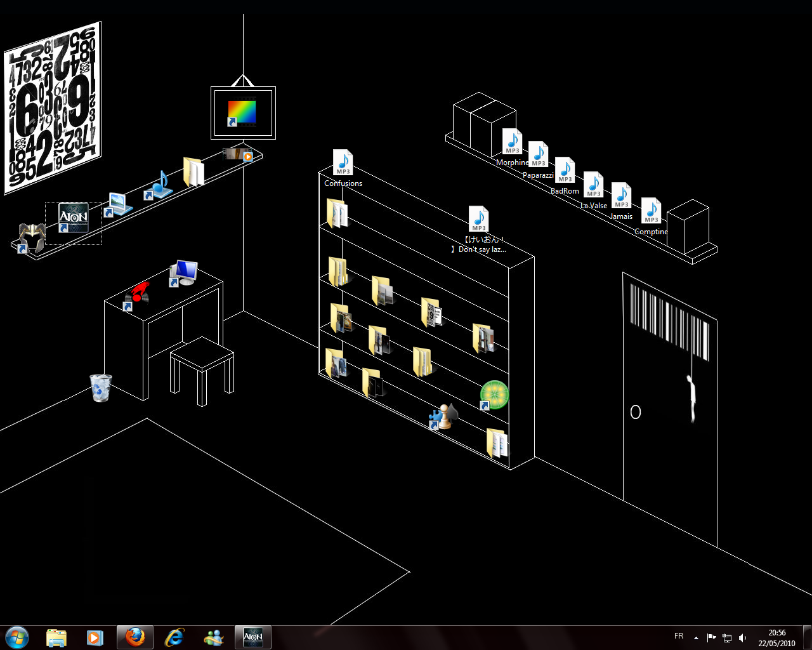Open the green LimeWire shortcut
This screenshot has height=650, width=812.
coord(494,395)
